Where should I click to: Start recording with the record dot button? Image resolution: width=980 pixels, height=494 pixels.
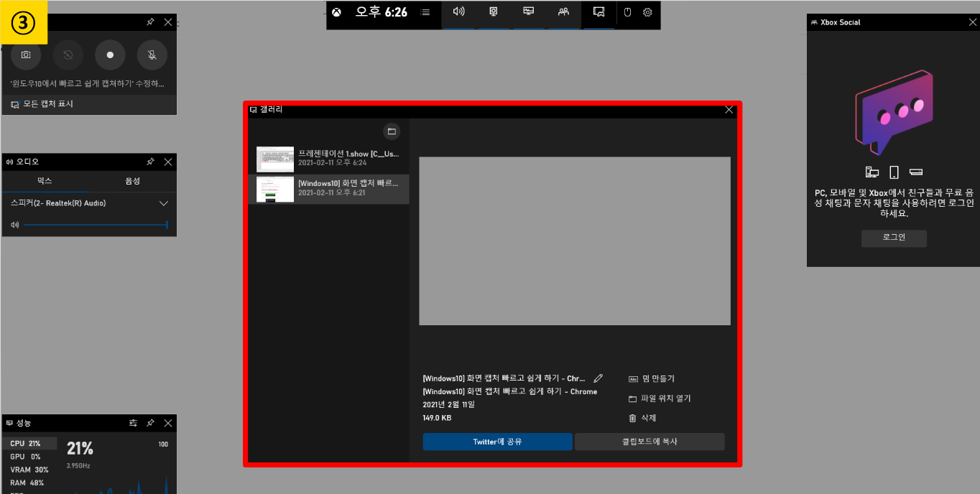(x=110, y=55)
